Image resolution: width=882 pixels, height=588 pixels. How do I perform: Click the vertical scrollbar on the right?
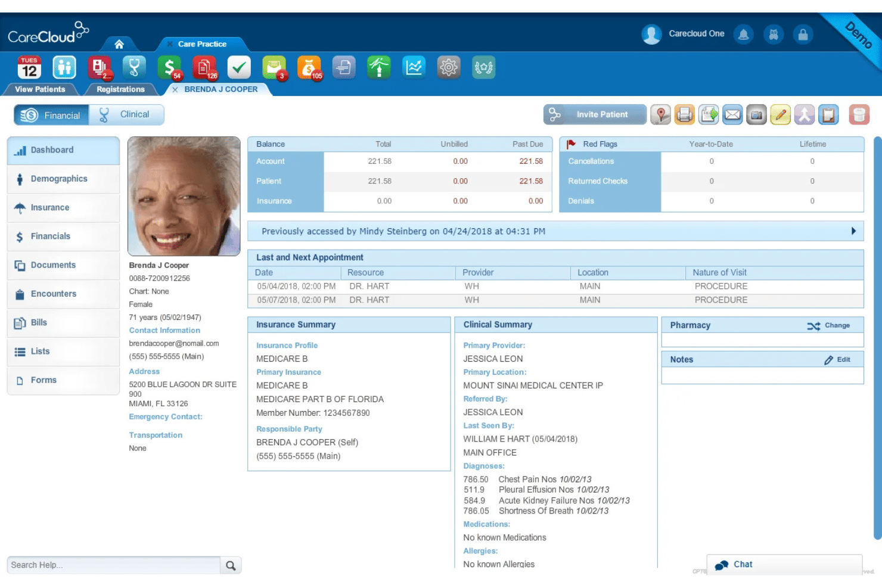click(877, 338)
